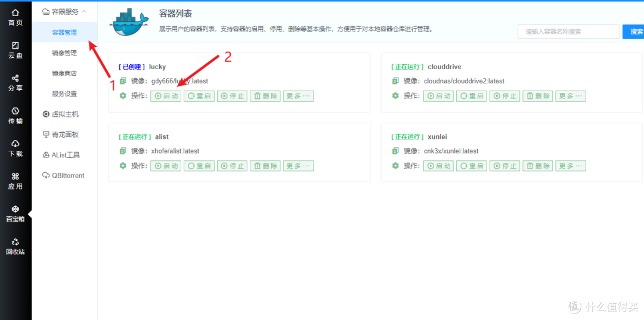644x320 pixels.
Task: Click the gear icon in clouddrive card
Action: click(395, 95)
